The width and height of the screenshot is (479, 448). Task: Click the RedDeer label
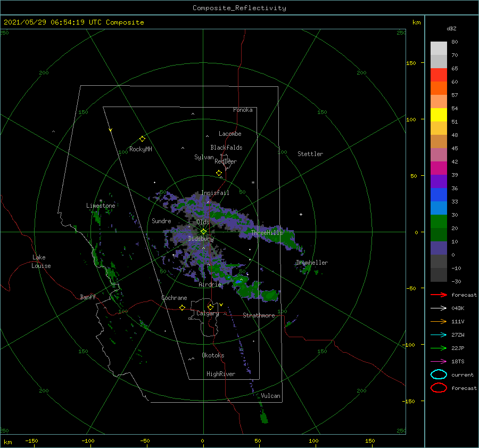pyautogui.click(x=226, y=161)
